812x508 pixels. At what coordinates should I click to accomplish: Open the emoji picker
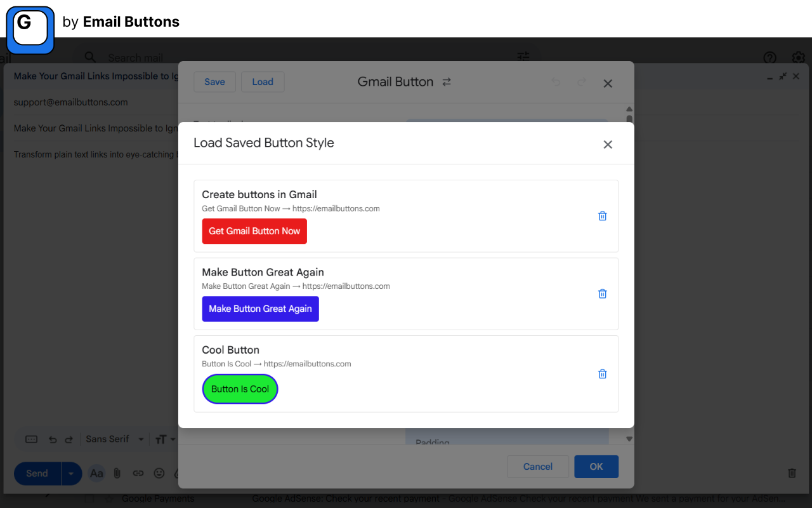tap(159, 473)
